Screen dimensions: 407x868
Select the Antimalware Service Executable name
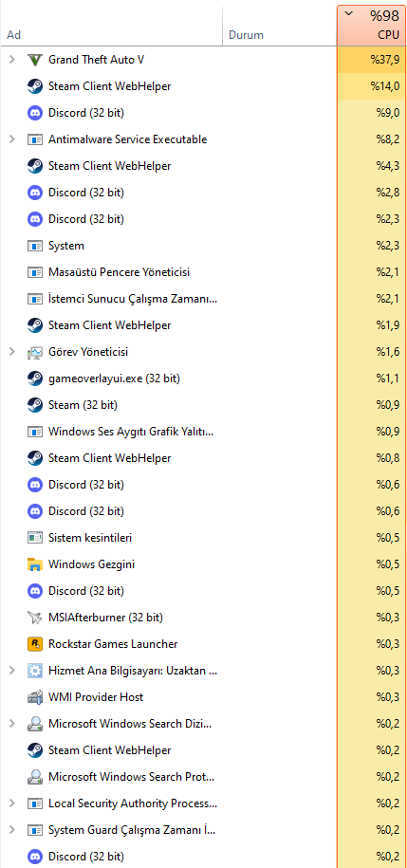pos(127,139)
